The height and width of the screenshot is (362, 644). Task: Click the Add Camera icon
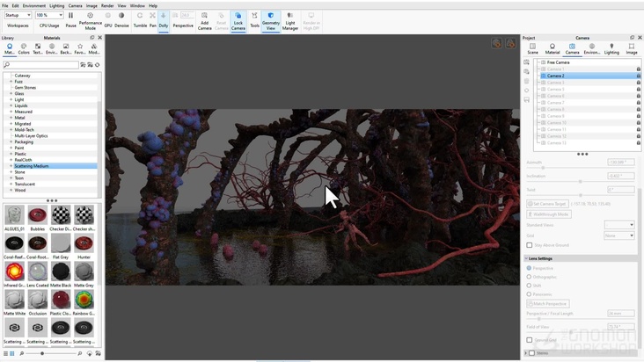204,16
